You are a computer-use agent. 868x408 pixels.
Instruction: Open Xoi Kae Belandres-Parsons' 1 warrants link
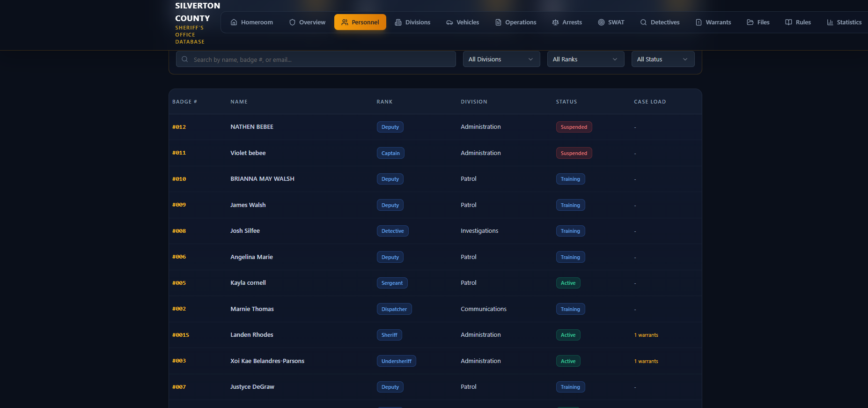point(646,361)
